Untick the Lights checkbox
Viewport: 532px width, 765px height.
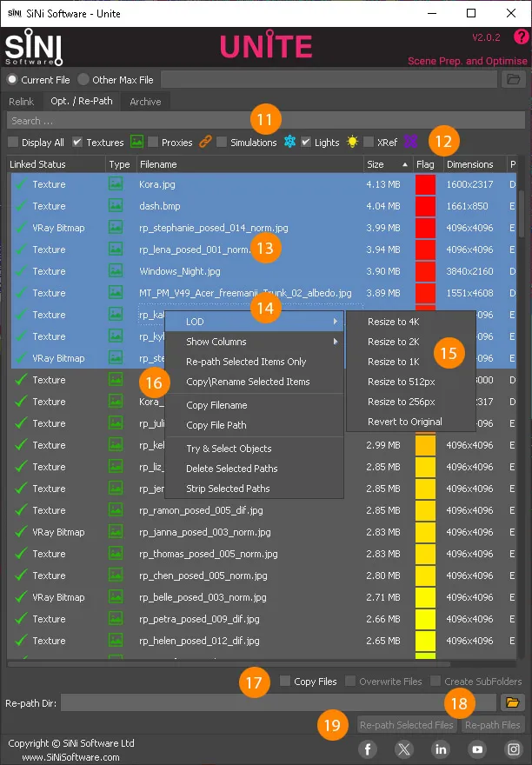click(306, 142)
